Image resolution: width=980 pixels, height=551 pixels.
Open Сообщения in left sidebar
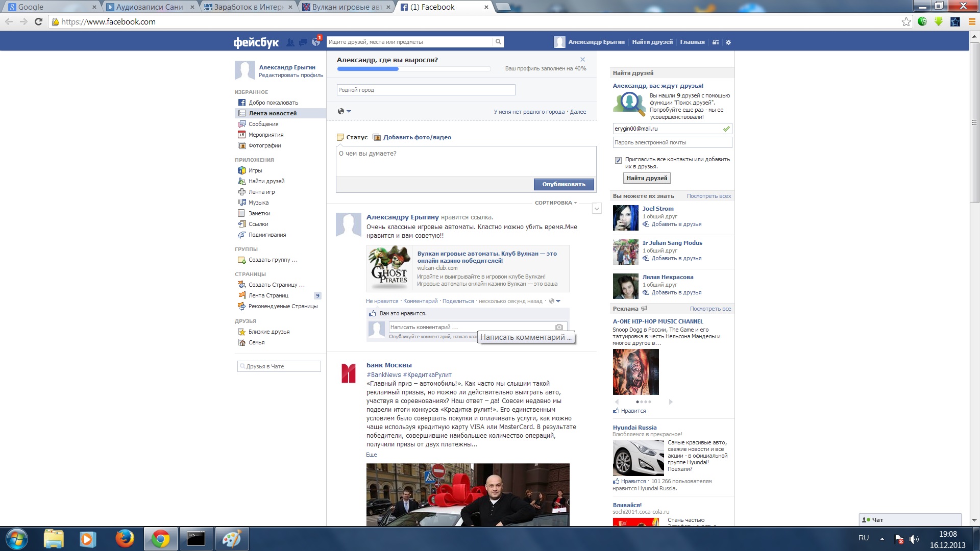[263, 124]
